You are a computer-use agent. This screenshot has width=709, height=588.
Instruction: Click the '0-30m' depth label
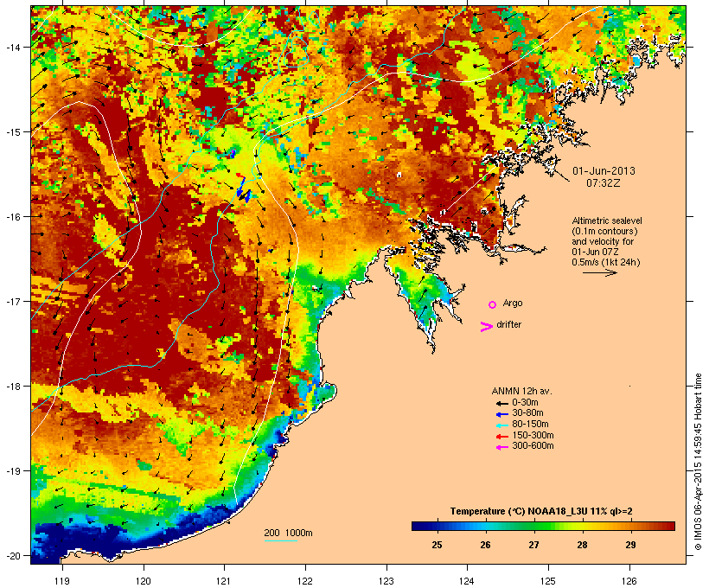(x=525, y=403)
